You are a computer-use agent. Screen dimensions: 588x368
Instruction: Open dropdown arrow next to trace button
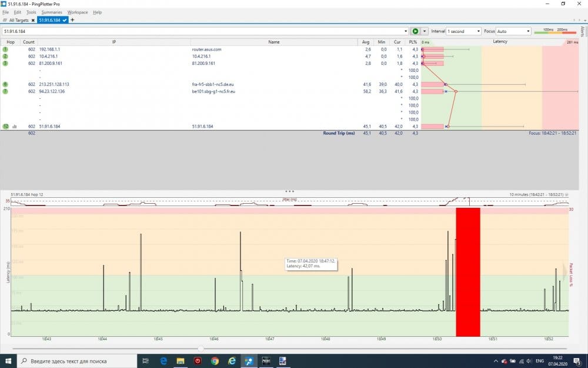(425, 31)
